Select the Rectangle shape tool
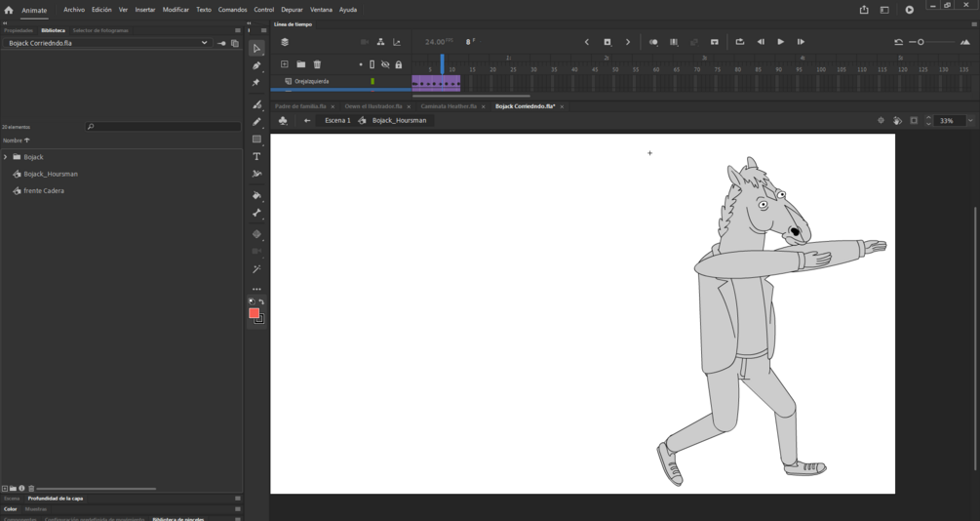 256,140
